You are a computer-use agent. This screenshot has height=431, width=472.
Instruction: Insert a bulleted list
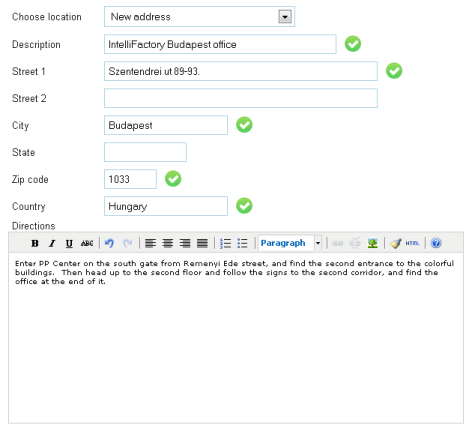click(x=243, y=243)
